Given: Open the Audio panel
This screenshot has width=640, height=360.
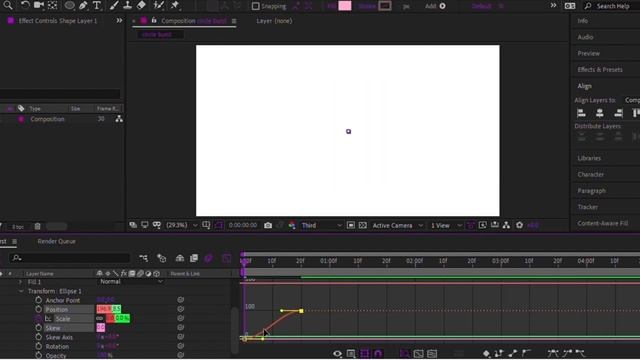Looking at the screenshot, I should (x=585, y=37).
